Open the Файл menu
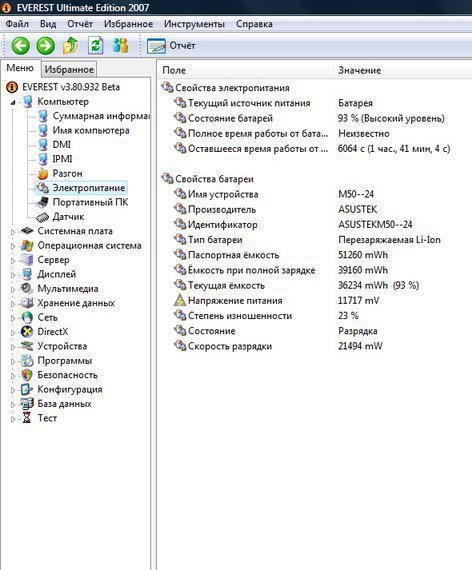This screenshot has width=472, height=570. pyautogui.click(x=17, y=24)
